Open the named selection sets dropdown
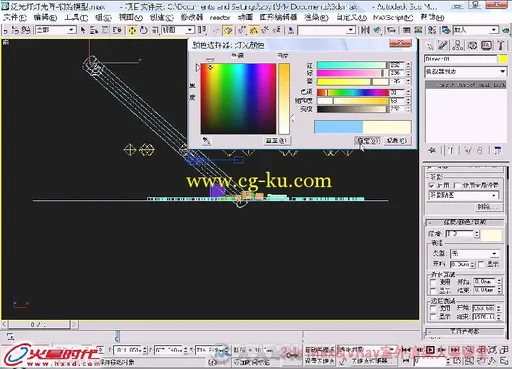Image resolution: width=512 pixels, height=369 pixels. coord(326,30)
